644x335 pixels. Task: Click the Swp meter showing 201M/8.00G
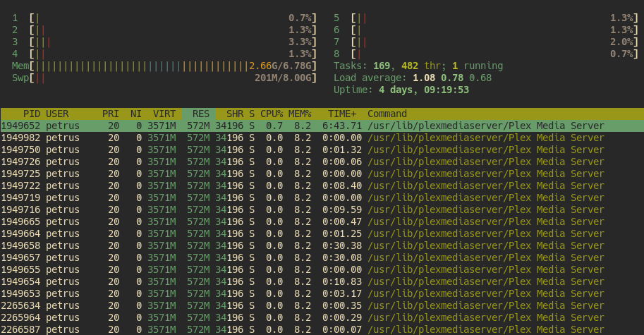pos(164,78)
